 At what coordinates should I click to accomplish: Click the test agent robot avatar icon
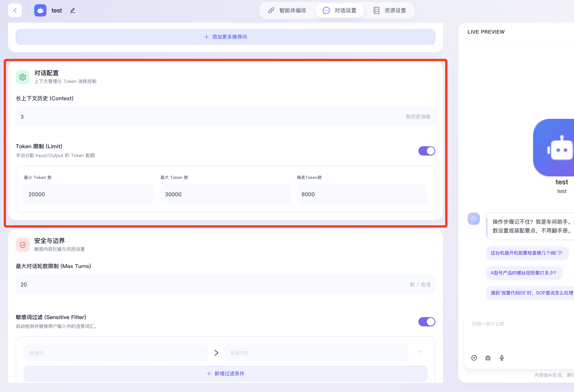click(40, 10)
